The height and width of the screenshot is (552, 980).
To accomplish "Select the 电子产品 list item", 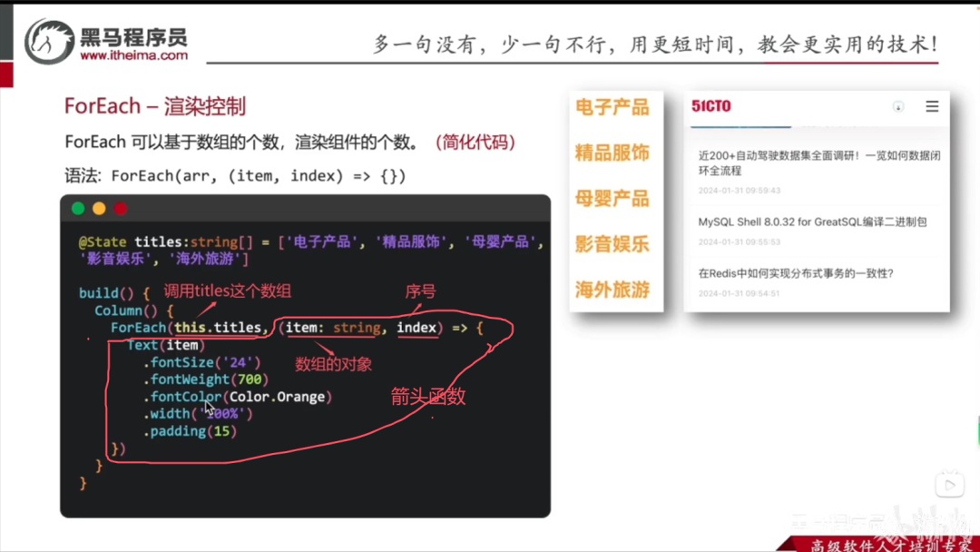I will (x=612, y=107).
